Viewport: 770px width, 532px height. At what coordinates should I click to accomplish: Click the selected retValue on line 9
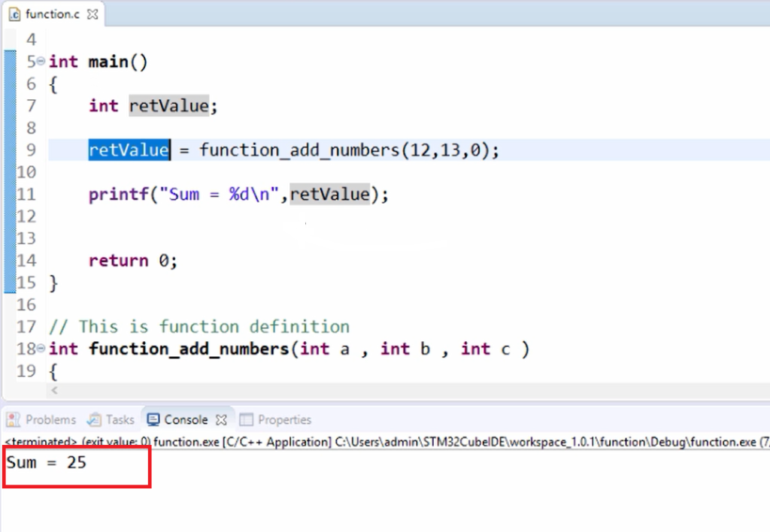(129, 150)
